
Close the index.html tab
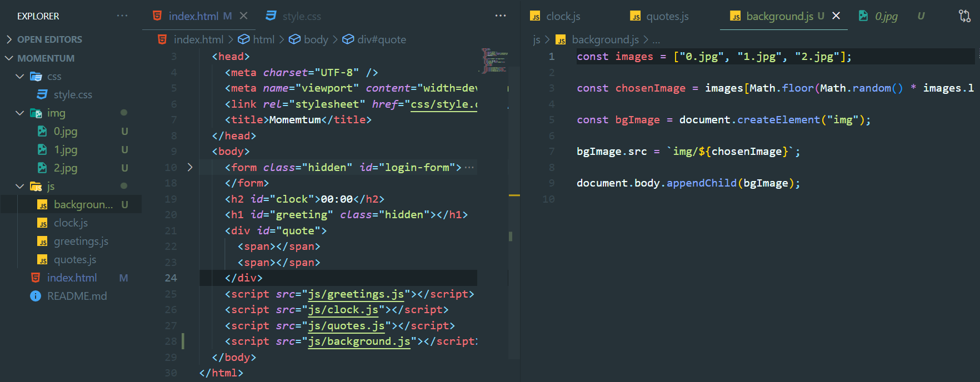pos(243,16)
